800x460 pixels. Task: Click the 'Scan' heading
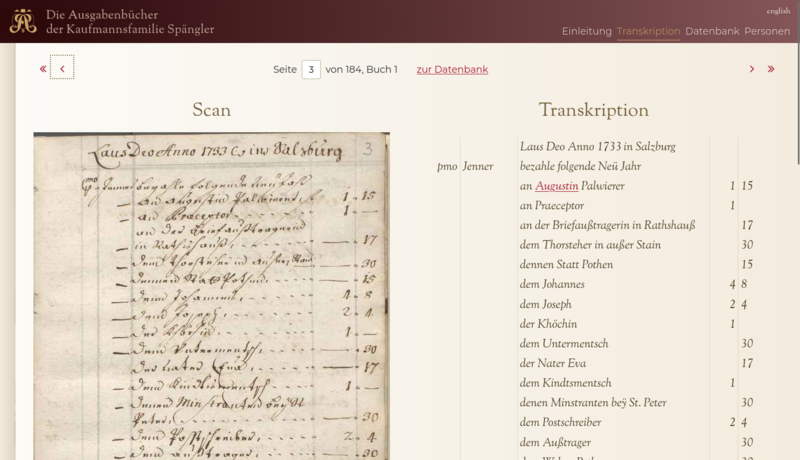211,110
